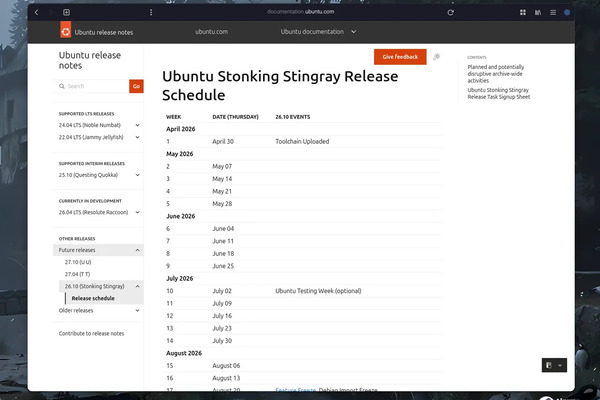Image resolution: width=600 pixels, height=400 pixels.
Task: Click the documentation.ubuntu.com address bar
Action: 301,12
